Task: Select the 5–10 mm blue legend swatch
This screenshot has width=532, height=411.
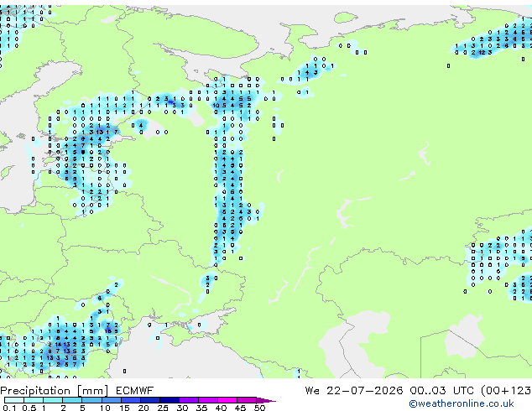Action: [x=91, y=400]
